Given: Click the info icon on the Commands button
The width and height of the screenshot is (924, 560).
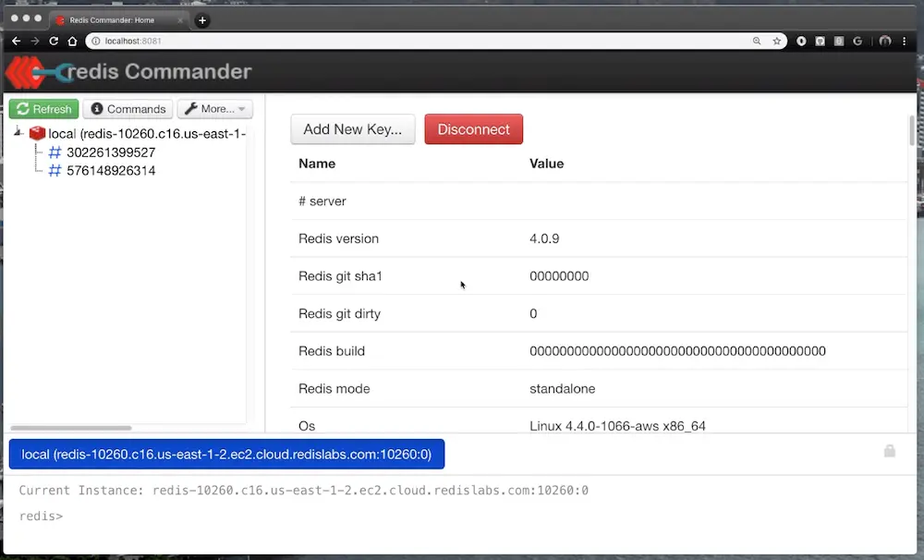Looking at the screenshot, I should tap(96, 109).
